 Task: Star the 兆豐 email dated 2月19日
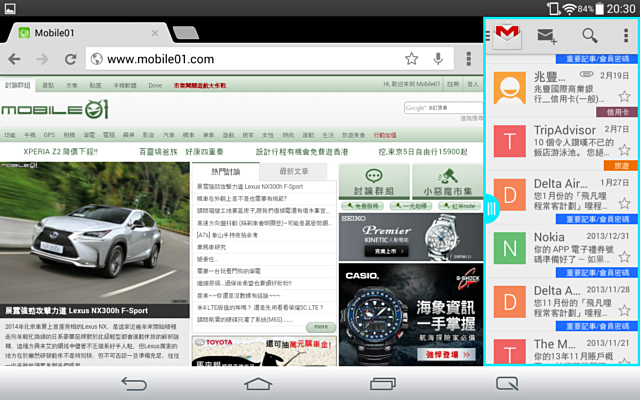click(624, 97)
